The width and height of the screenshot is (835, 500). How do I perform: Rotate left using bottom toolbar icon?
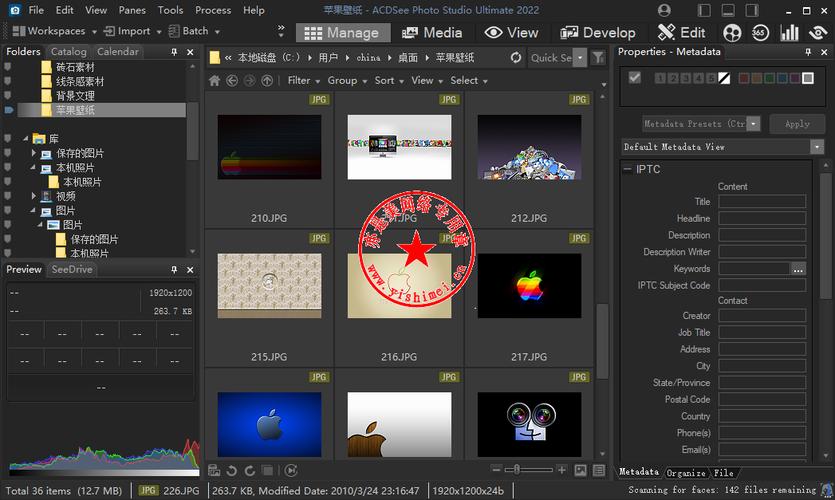point(231,470)
